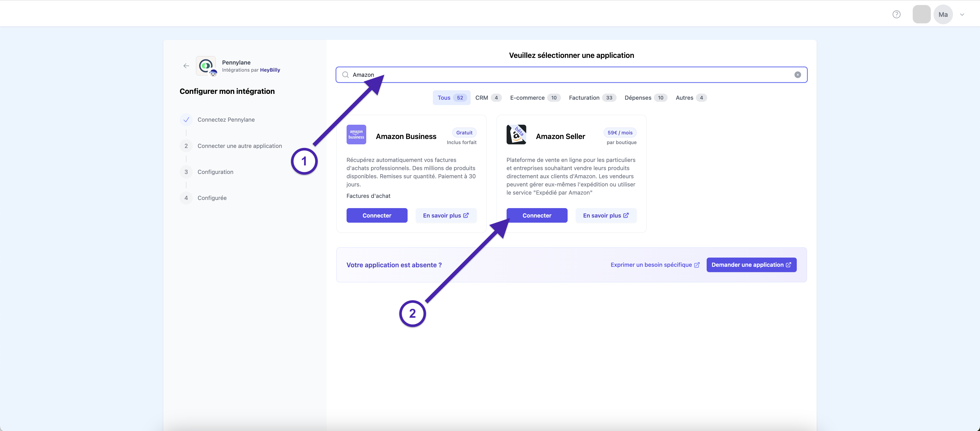This screenshot has height=431, width=980.
Task: Click Votre application est absente text
Action: pos(394,265)
